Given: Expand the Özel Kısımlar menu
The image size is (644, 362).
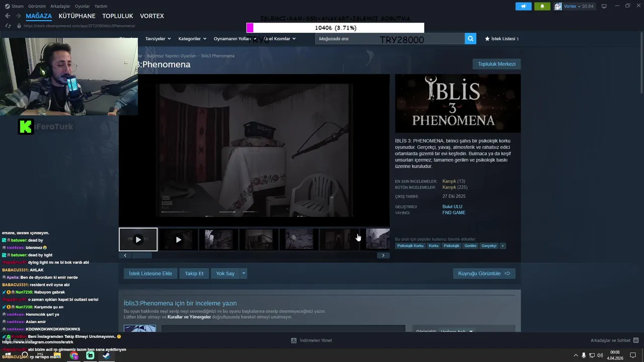Looking at the screenshot, I should (280, 39).
